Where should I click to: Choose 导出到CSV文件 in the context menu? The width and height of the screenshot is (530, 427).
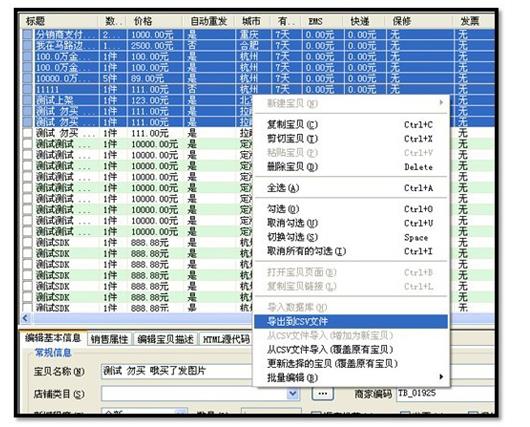pos(351,321)
